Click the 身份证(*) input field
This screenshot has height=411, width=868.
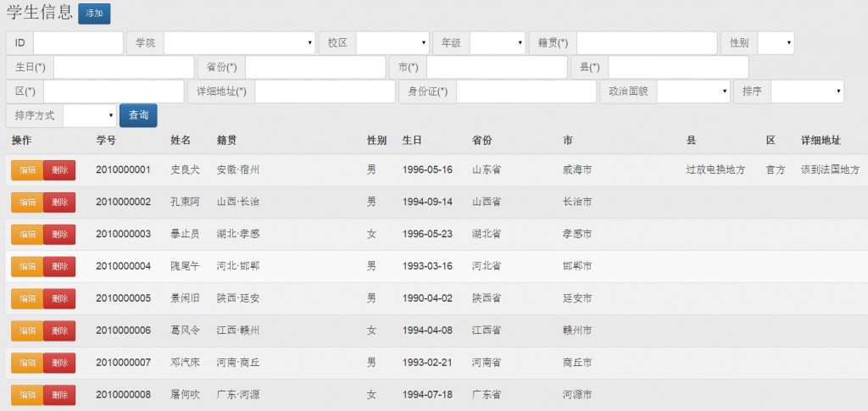526,92
